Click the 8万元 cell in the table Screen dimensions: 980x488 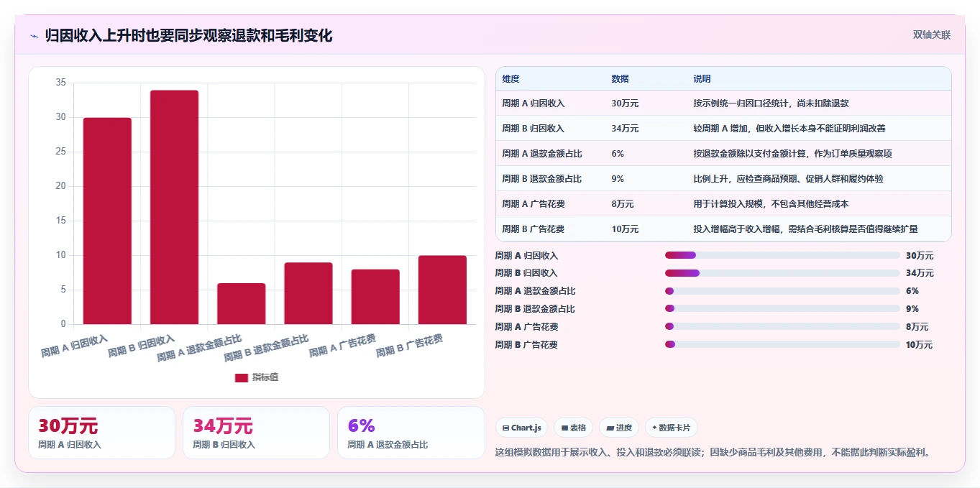pos(623,204)
